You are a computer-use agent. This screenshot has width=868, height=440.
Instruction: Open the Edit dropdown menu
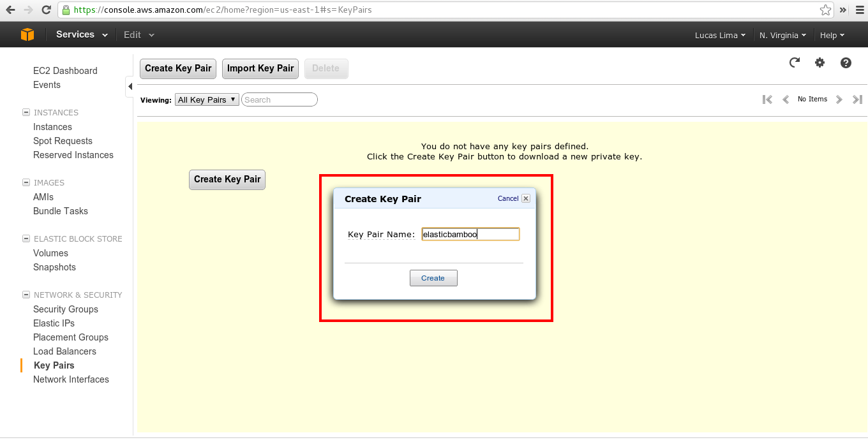pos(138,34)
